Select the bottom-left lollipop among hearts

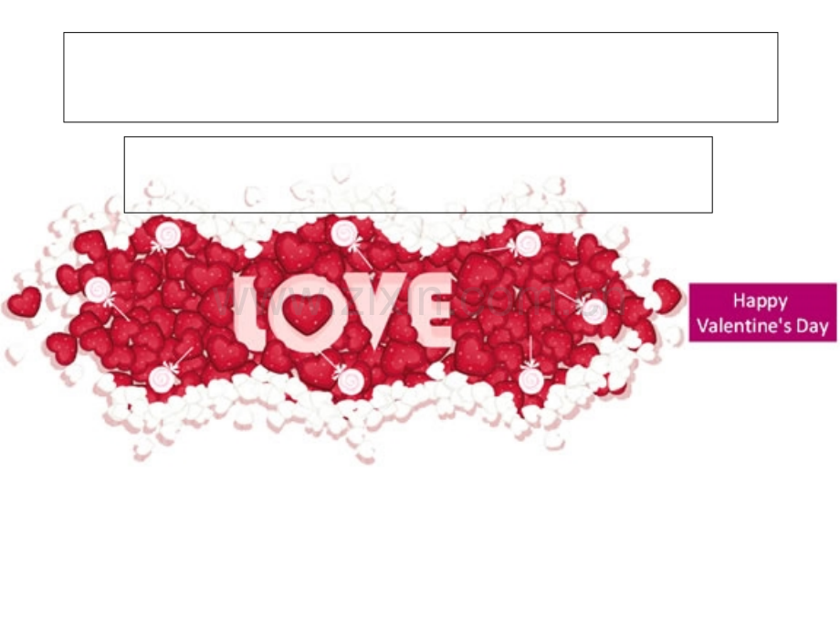click(162, 379)
